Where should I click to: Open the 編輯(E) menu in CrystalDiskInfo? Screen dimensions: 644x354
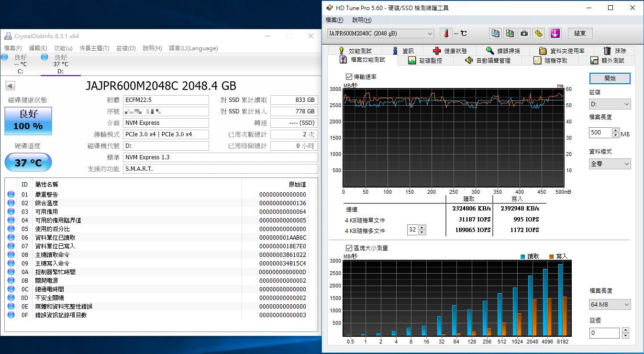tap(38, 48)
